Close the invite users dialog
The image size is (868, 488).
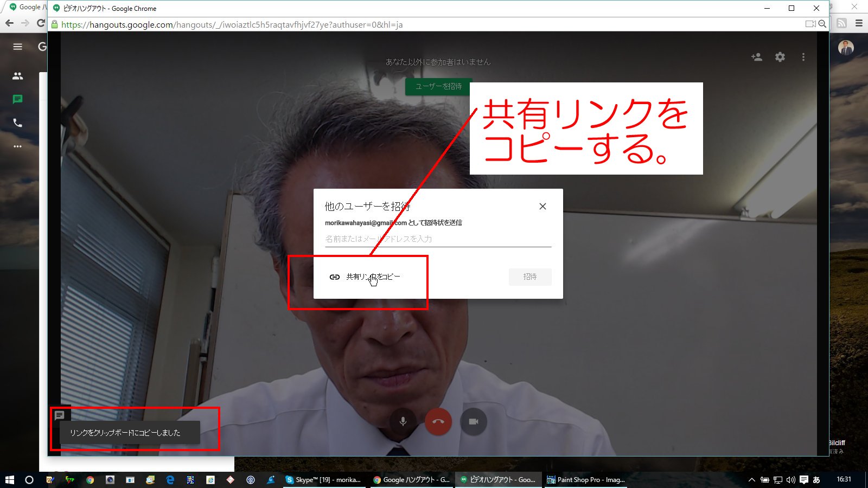click(x=542, y=206)
